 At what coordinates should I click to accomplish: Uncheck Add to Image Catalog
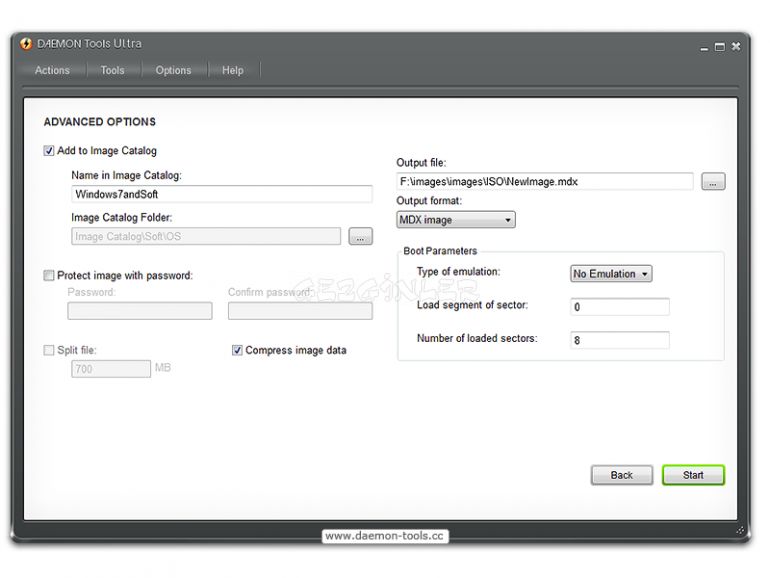click(49, 151)
